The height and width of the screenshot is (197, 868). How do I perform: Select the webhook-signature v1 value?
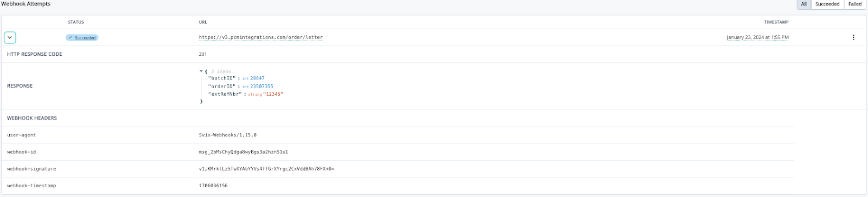[x=266, y=169]
